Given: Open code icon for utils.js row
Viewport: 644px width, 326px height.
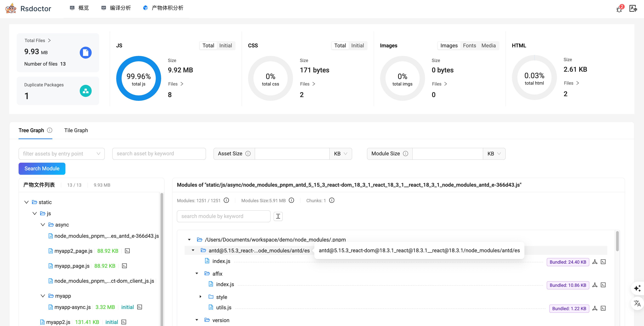Looking at the screenshot, I should coord(603,308).
